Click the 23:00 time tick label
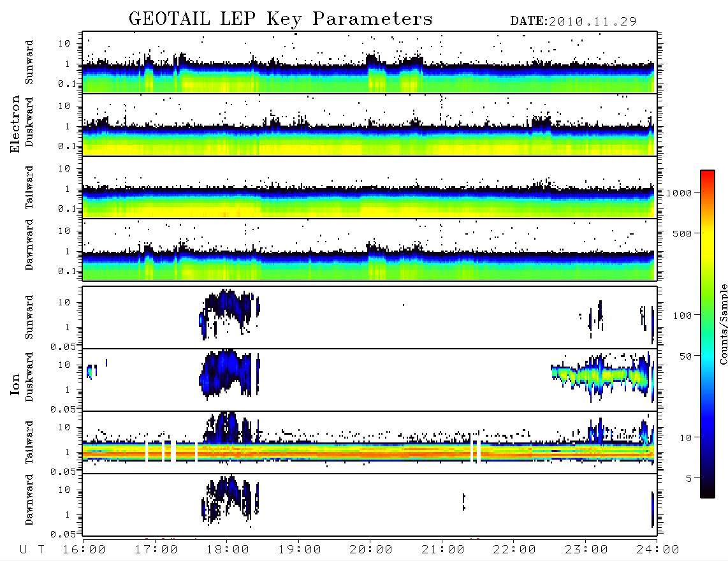Viewport: 728px width, 561px height. pos(586,550)
